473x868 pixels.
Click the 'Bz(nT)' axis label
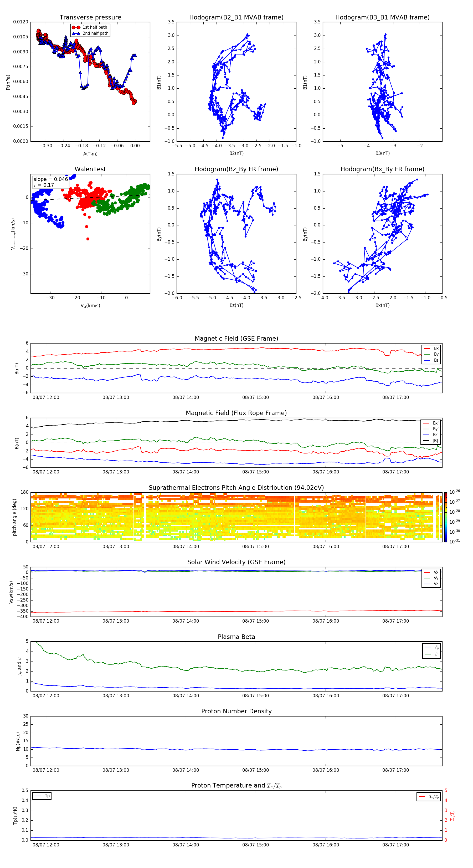(x=236, y=305)
